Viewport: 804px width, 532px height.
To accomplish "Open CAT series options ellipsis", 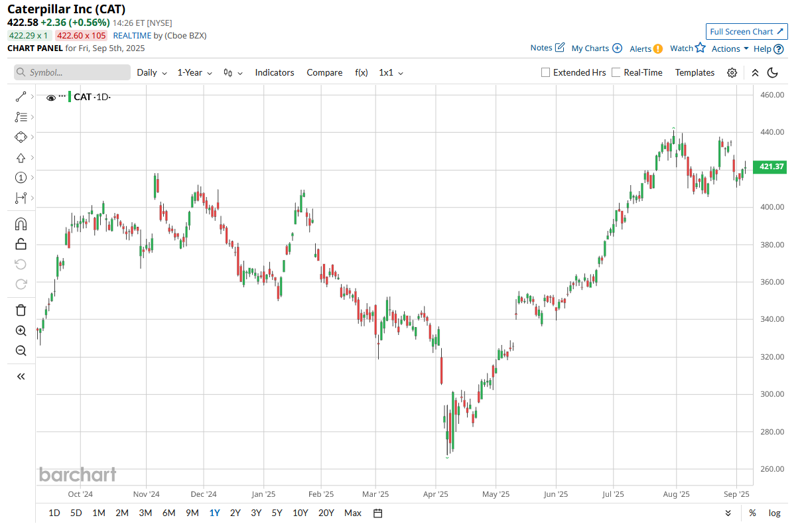I will click(62, 96).
